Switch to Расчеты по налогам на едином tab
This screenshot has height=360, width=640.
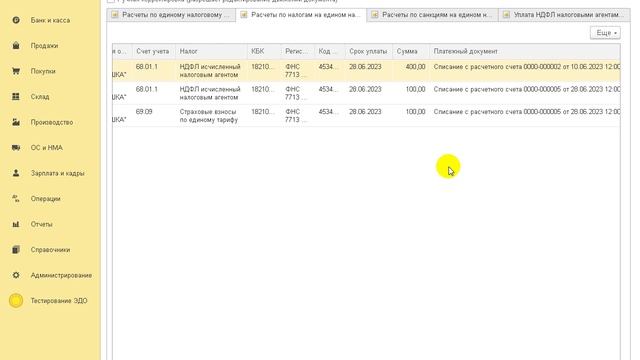(x=301, y=15)
